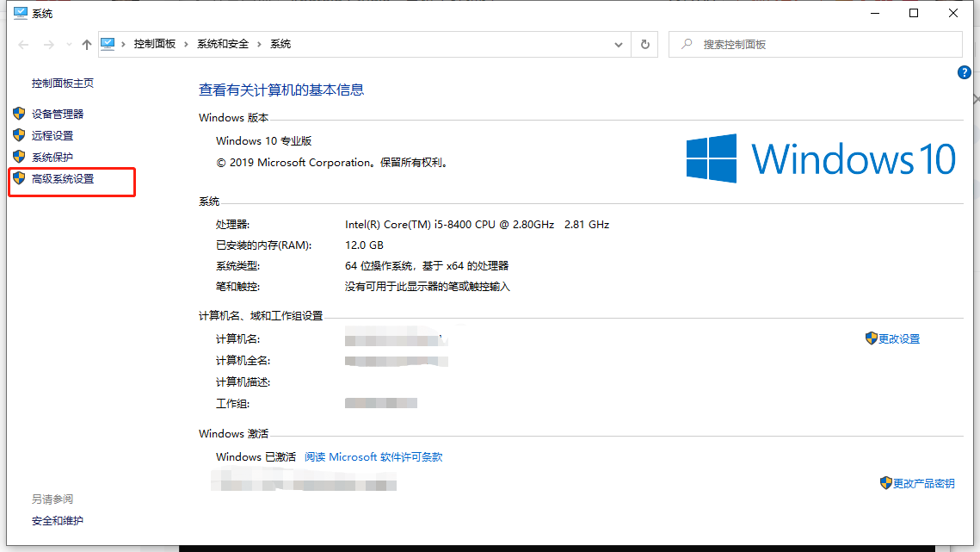Expand the address bar history dropdown
The image size is (980, 552).
click(618, 45)
